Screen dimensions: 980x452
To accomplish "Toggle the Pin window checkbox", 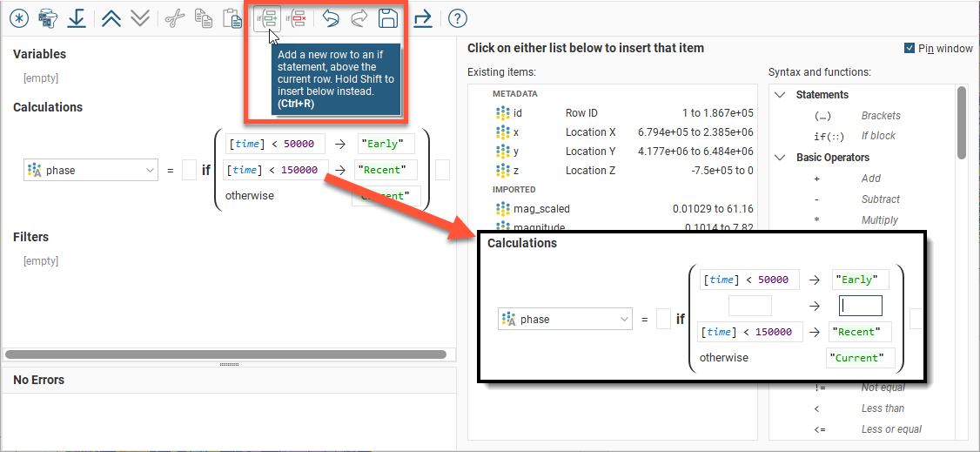I will (910, 49).
